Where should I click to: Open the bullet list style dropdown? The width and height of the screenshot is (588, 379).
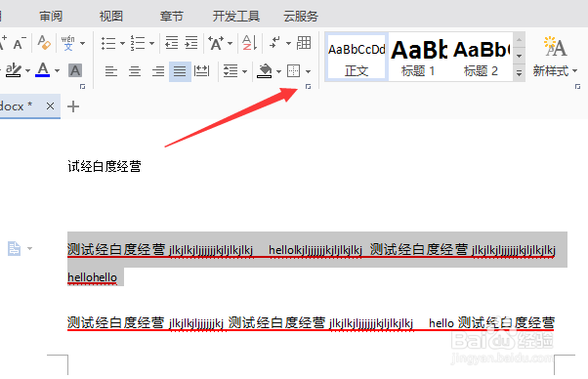point(122,44)
